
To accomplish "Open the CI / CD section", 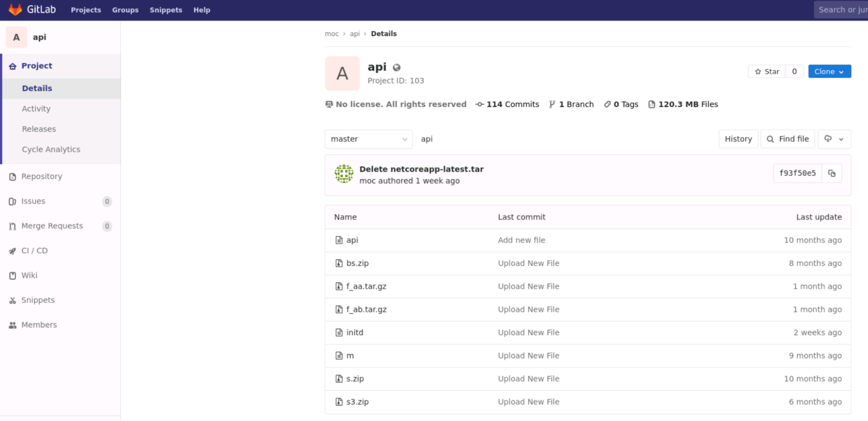I will (12, 251).
